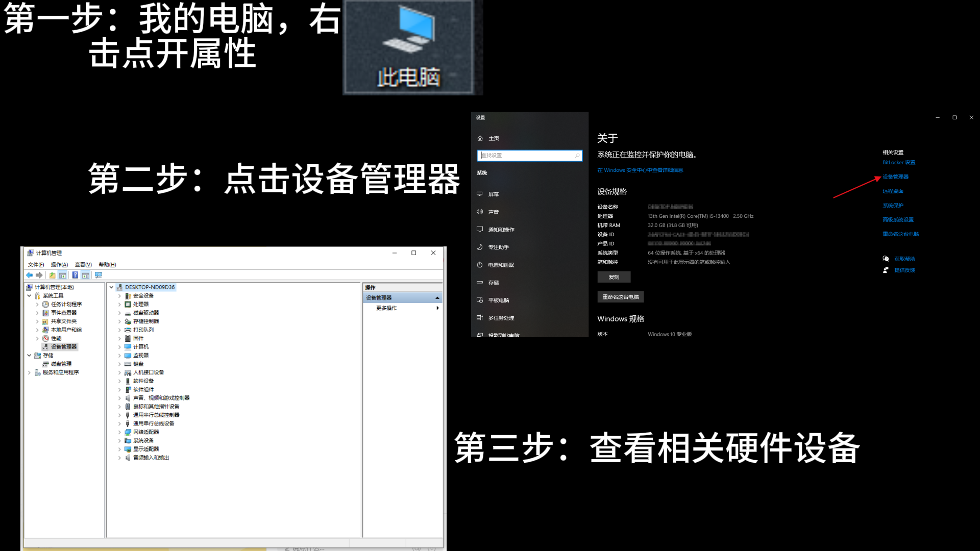Click the Back arrow in 计算机管理 toolbar

(x=30, y=275)
